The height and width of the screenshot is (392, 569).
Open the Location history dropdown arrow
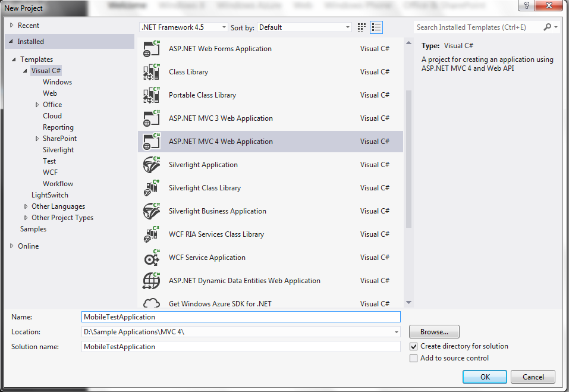(x=395, y=331)
